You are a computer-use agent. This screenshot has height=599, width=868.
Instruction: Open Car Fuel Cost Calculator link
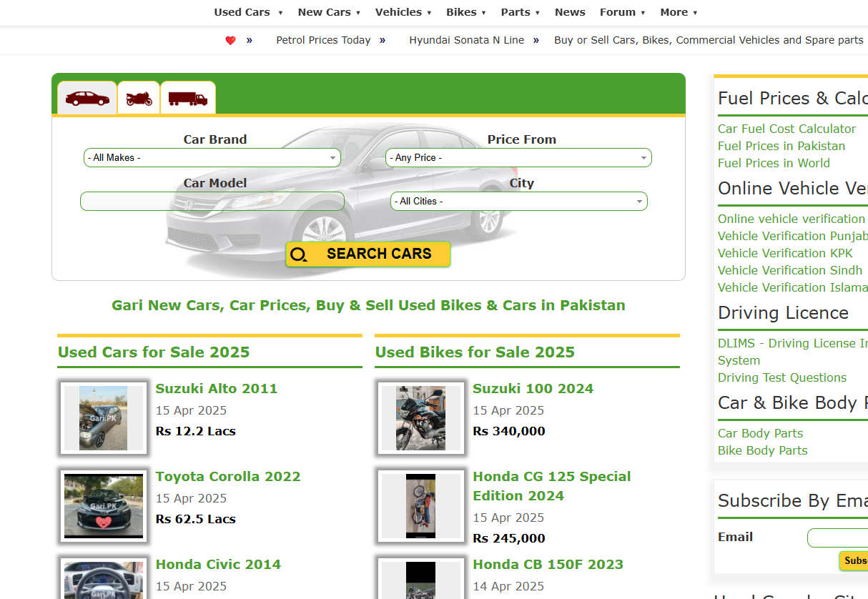786,129
